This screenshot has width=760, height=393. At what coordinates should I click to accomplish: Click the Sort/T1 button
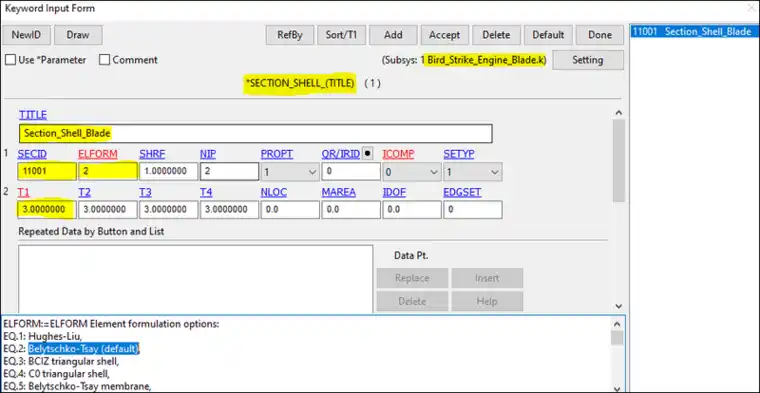[341, 35]
